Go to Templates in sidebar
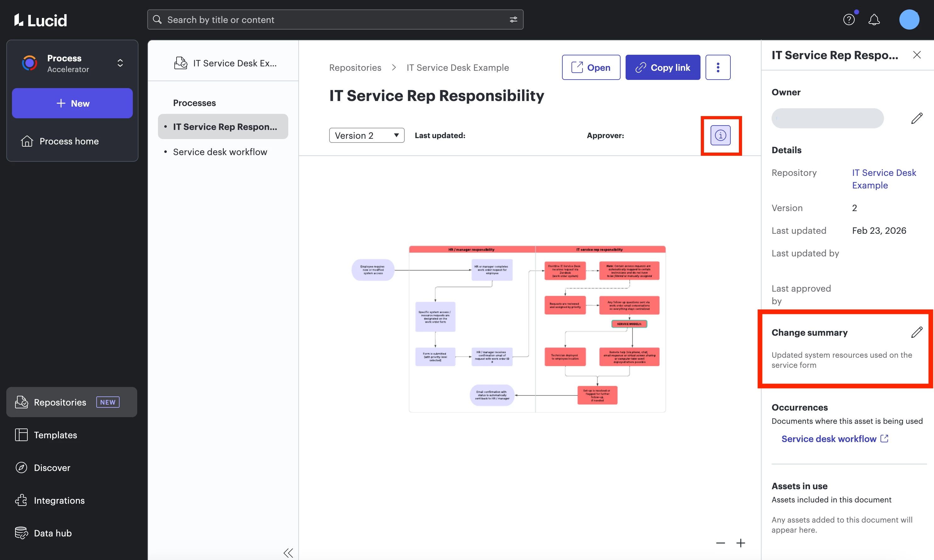 click(x=55, y=435)
